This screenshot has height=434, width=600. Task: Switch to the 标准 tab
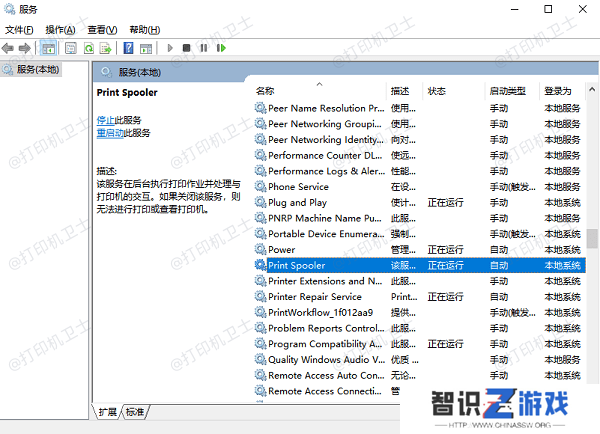pos(135,411)
